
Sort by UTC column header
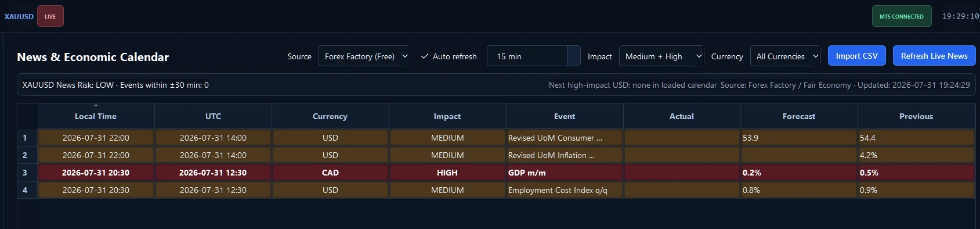click(213, 116)
